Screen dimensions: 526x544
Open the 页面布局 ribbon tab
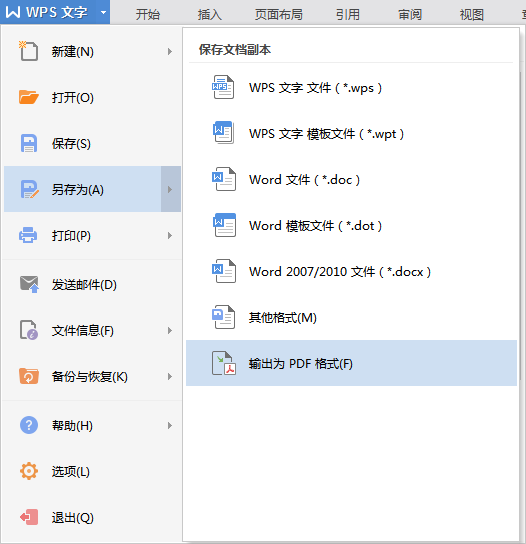(x=279, y=15)
